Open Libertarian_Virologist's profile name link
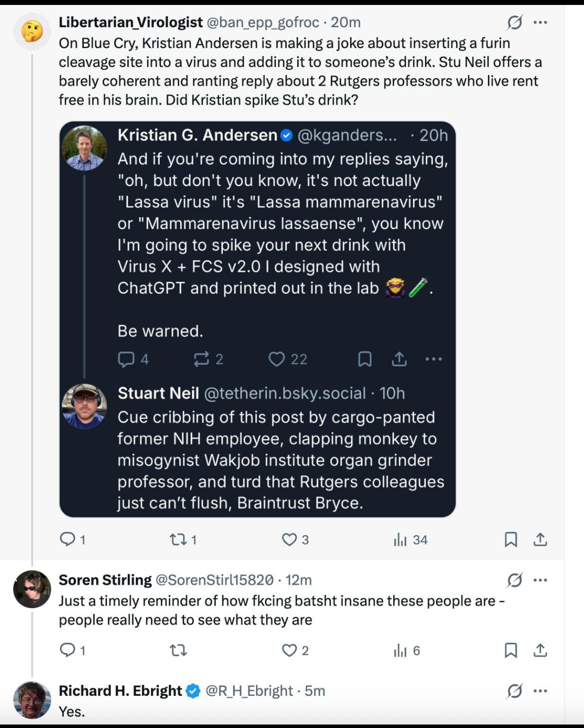Viewport: 584px width, 728px height. coord(131,22)
